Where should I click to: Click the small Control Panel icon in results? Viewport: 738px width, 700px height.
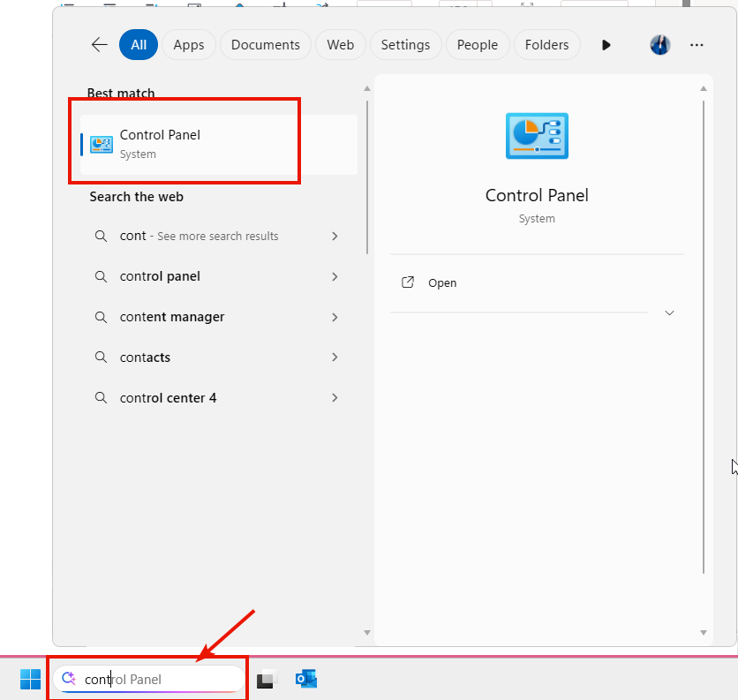tap(102, 145)
